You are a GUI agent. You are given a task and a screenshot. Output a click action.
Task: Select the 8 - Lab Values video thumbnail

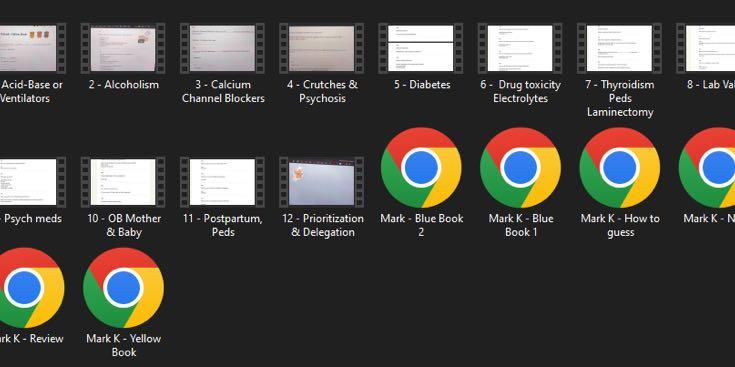pyautogui.click(x=705, y=48)
